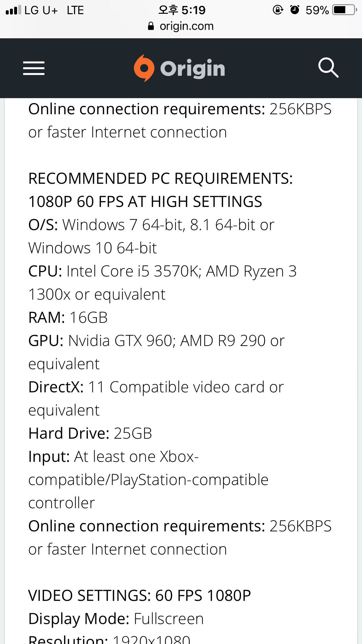Tap the LG U+ carrier label
The image size is (362, 644).
41,10
